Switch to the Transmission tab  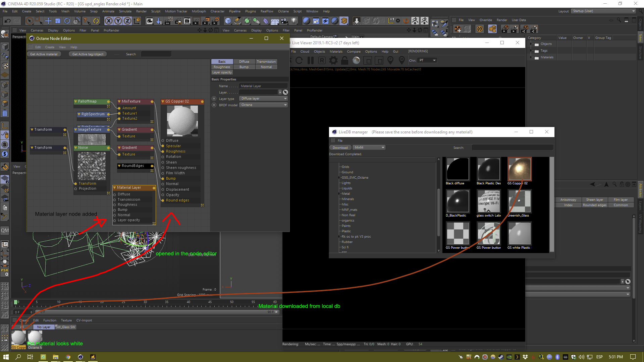point(266,61)
